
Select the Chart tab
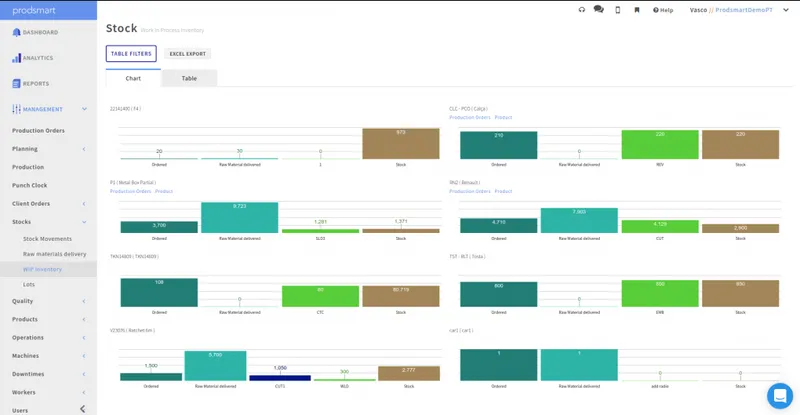pyautogui.click(x=133, y=78)
